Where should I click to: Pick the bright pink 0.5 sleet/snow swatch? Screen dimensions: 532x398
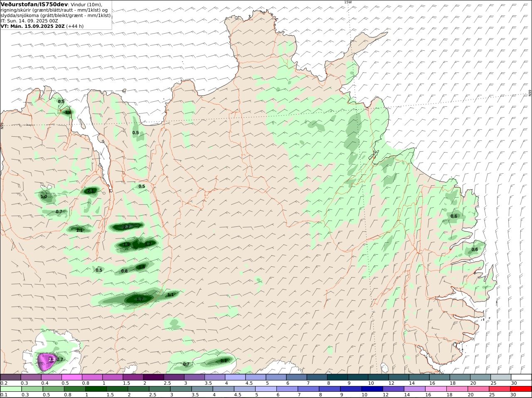(x=72, y=377)
